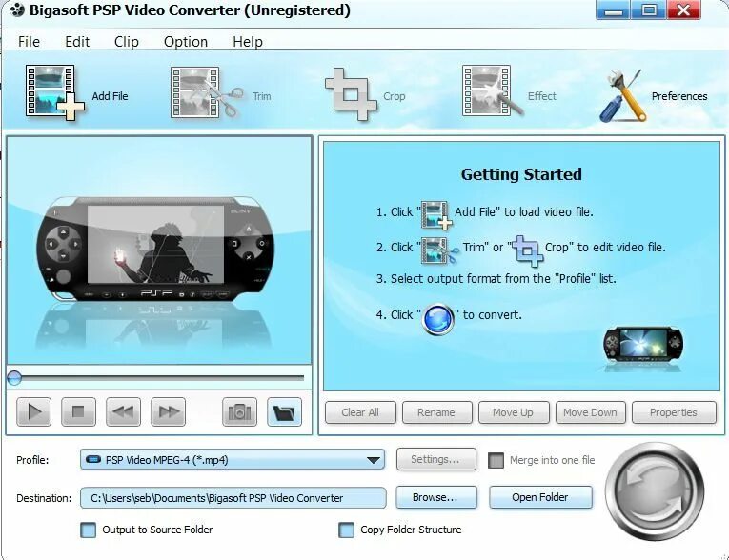729x560 pixels.
Task: Click the PSP icon in Profile box
Action: (93, 460)
